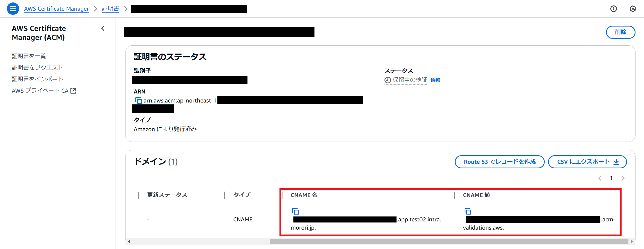
Task: Copy the CNAME 値 value
Action: coord(468,211)
